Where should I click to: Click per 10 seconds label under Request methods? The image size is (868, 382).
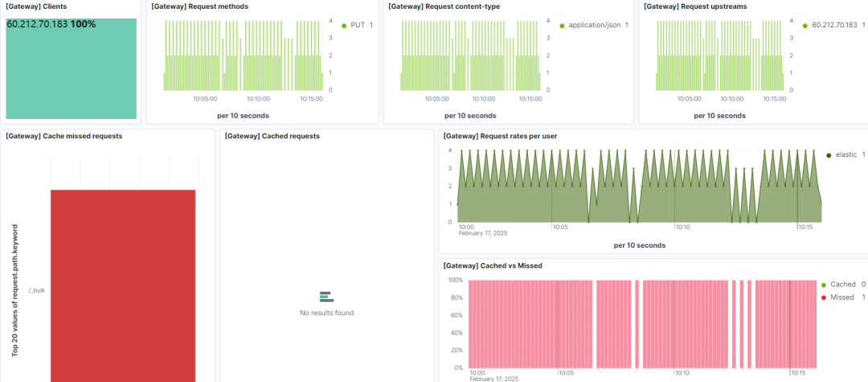point(243,116)
